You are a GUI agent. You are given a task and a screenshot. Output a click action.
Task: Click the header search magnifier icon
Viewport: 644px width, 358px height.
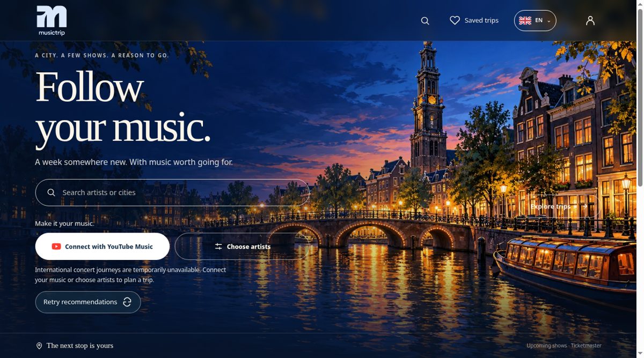coord(425,20)
